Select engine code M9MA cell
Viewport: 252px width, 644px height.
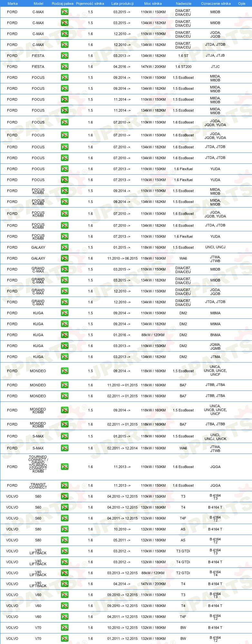point(215,324)
